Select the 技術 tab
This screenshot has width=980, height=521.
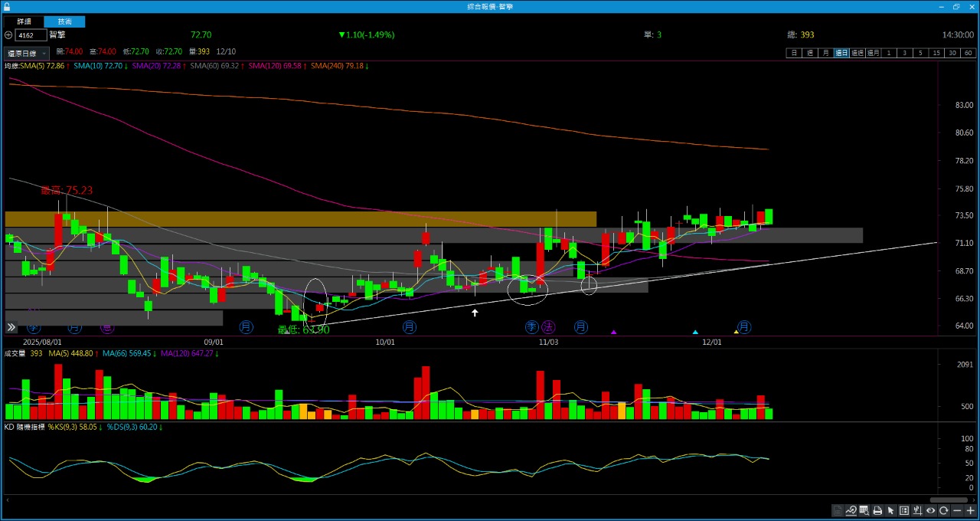click(64, 21)
